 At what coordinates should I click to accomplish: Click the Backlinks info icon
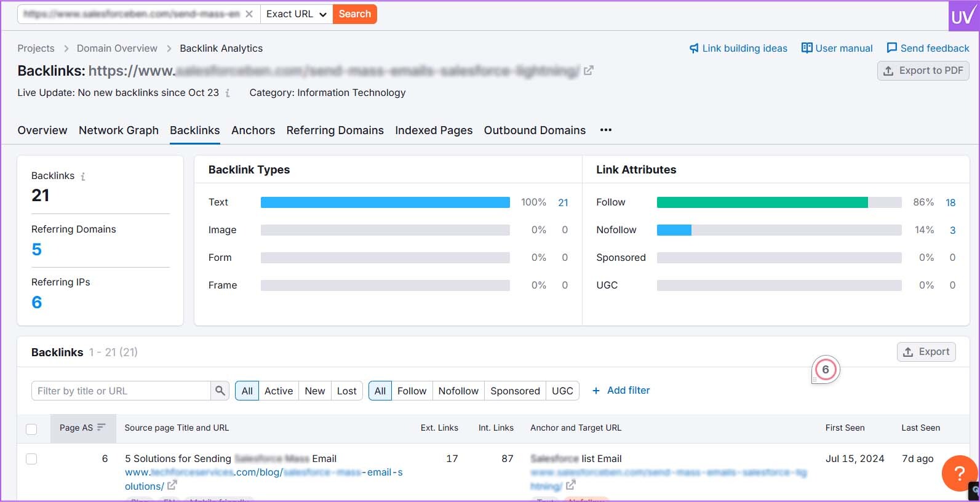[83, 177]
